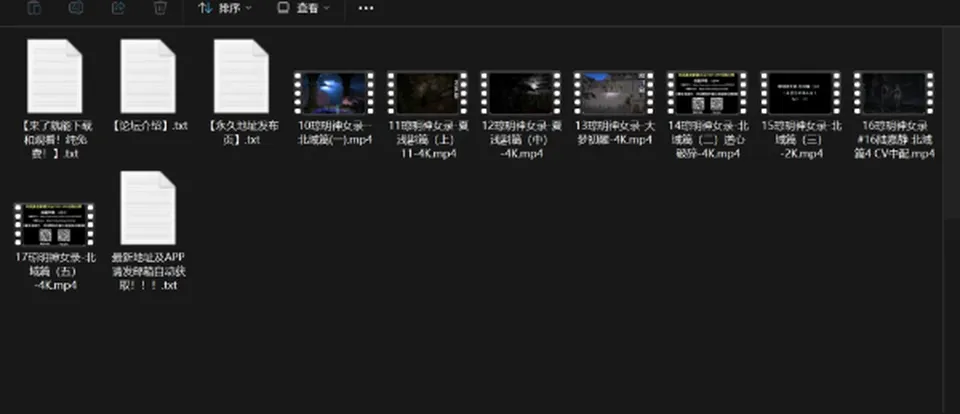Click the file name starting with 10 北域篇(一).mp4
Image resolution: width=960 pixels, height=414 pixels.
click(334, 133)
